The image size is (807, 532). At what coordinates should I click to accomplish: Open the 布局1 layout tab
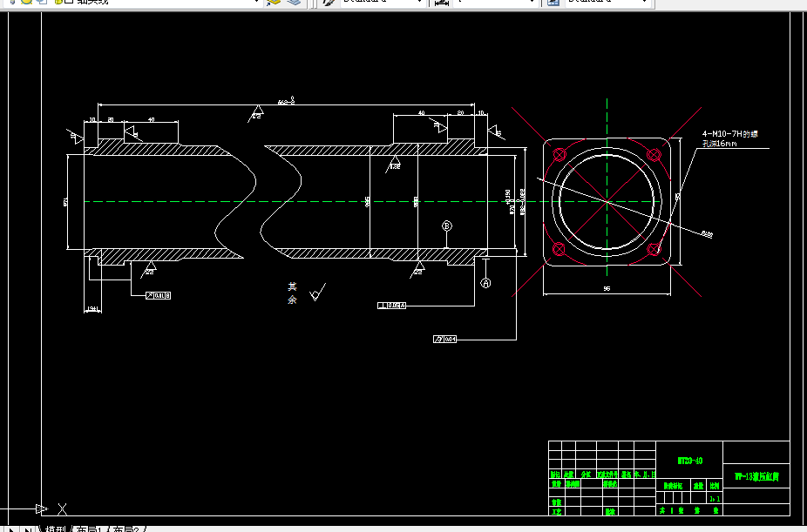point(89,529)
